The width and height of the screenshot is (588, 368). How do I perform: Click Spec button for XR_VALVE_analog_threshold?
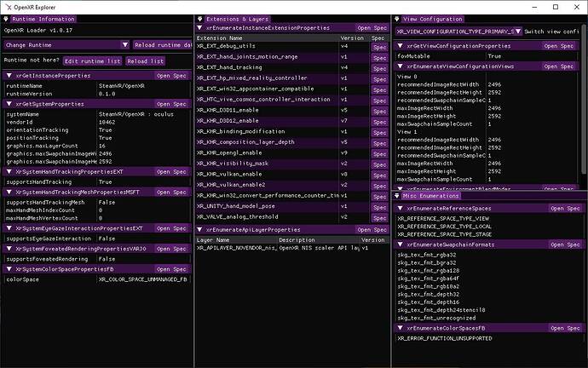379,218
